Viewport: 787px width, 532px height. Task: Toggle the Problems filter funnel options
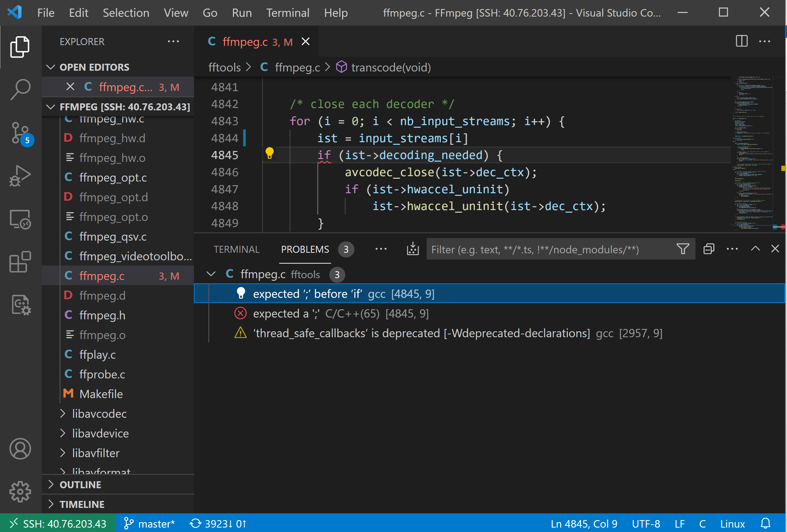point(682,249)
